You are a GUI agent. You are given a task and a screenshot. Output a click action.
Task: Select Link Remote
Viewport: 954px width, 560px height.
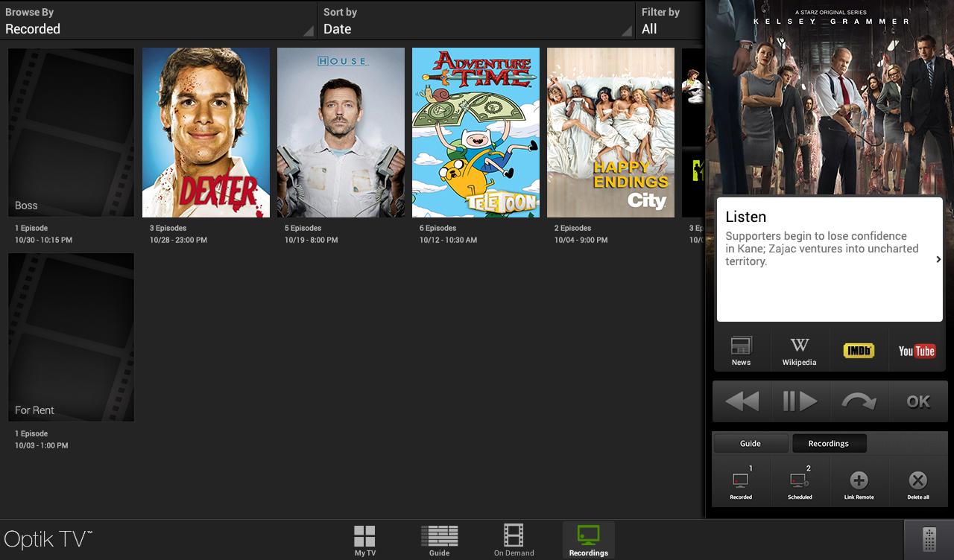[x=859, y=480]
